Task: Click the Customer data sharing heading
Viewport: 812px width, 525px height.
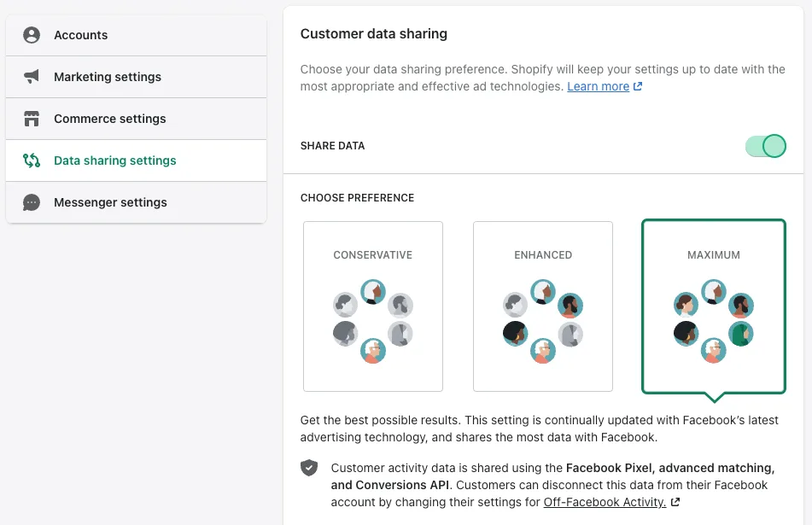Action: (374, 33)
